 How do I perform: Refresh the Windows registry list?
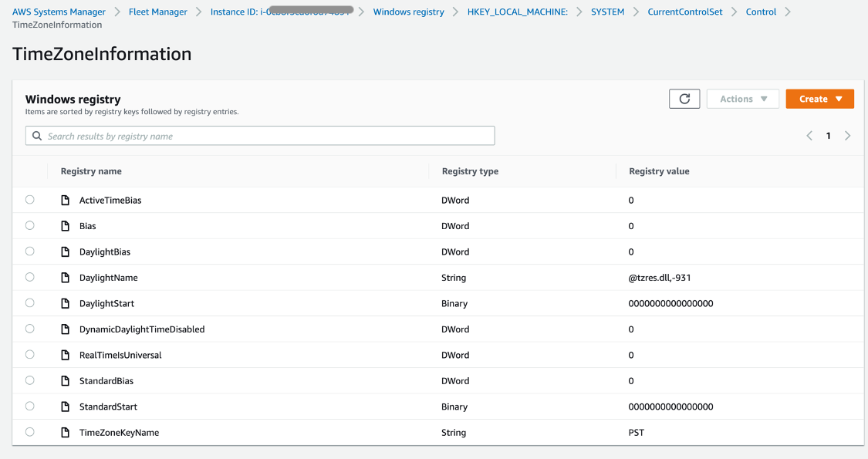[x=684, y=98]
